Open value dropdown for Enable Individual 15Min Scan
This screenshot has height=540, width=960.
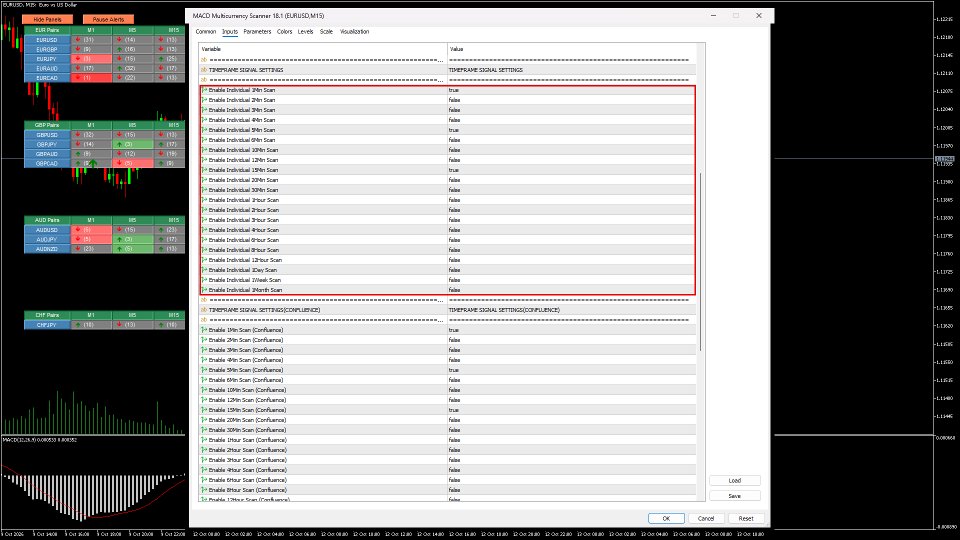[x=571, y=170]
